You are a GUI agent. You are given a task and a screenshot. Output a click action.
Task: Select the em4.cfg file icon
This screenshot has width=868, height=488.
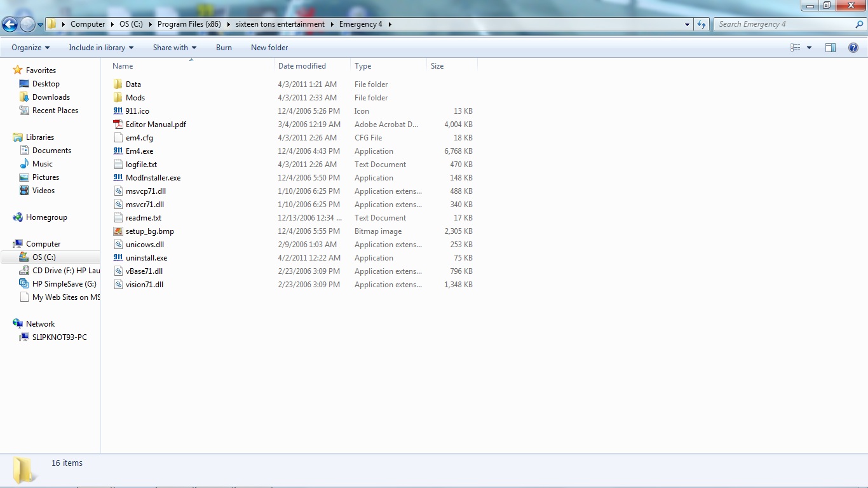click(118, 138)
